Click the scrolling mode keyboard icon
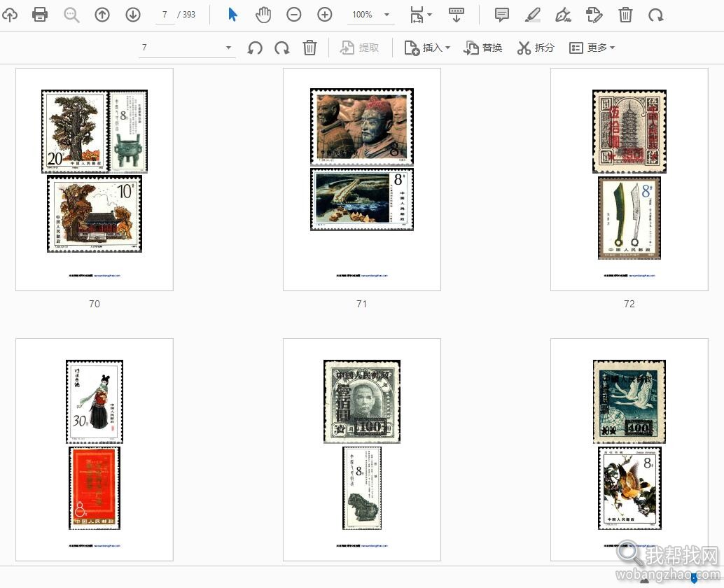Screen dimensions: 724x588 457,15
